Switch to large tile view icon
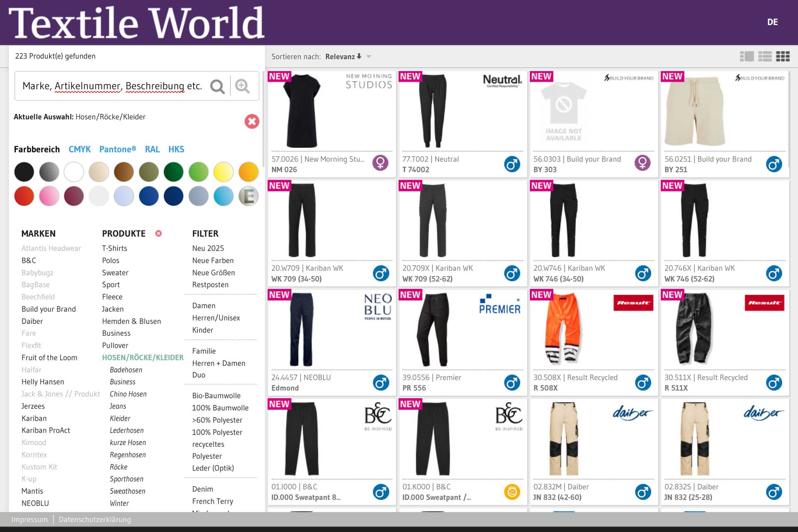This screenshot has width=798, height=532. (x=747, y=56)
